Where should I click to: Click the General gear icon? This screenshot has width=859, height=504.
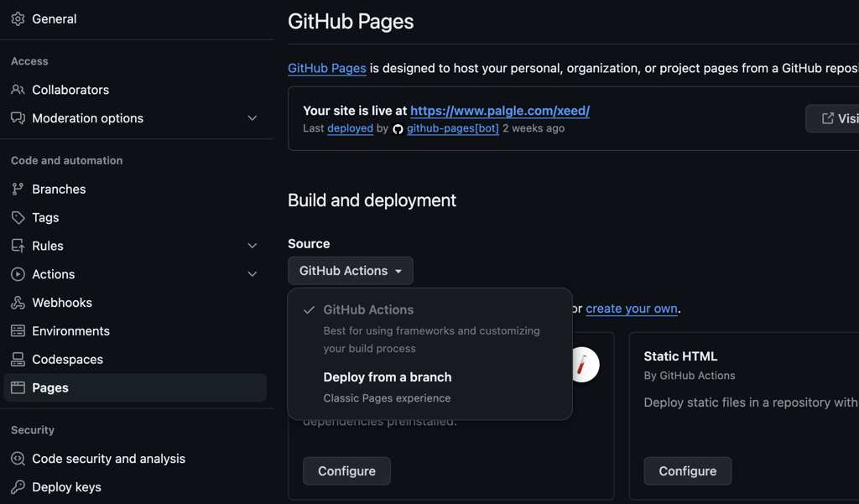coord(18,18)
